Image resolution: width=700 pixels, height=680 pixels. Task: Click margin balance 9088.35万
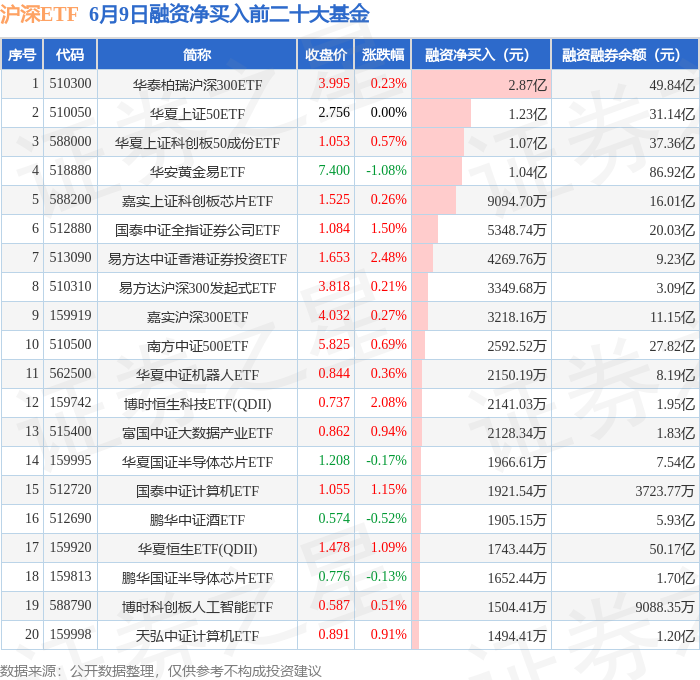tap(665, 607)
